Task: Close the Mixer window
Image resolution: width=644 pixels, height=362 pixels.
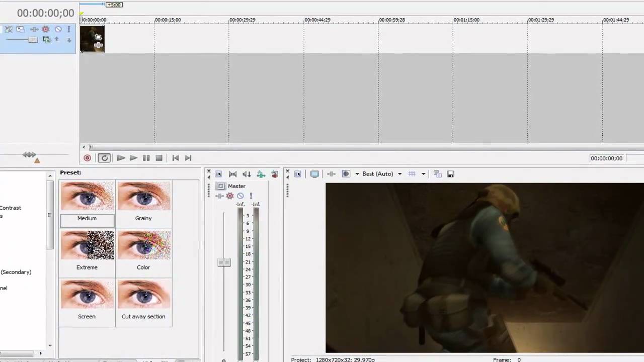Action: [209, 172]
